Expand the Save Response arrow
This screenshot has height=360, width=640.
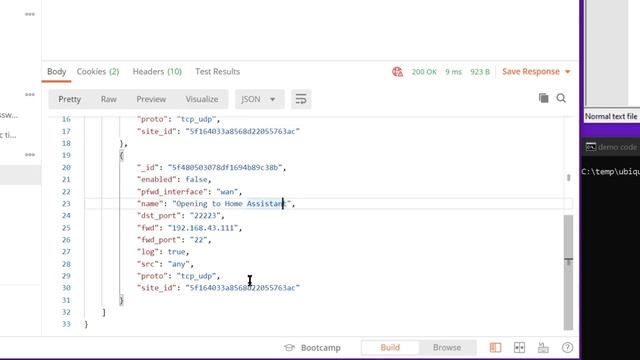[567, 72]
